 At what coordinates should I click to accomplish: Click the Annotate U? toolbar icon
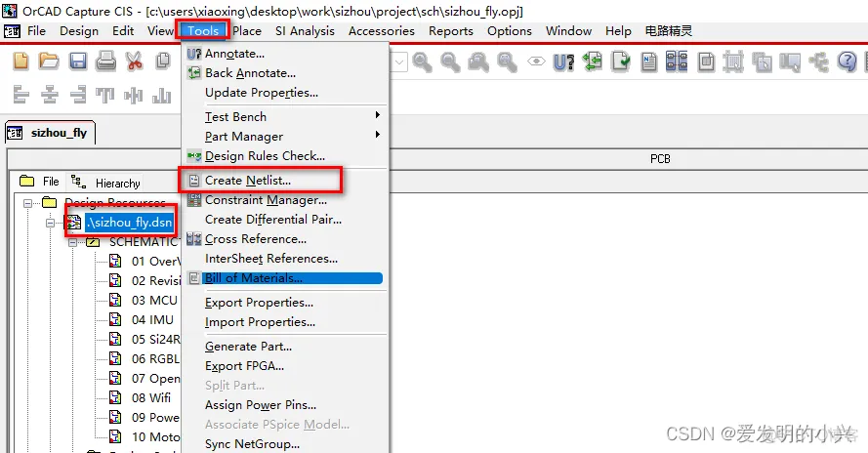(563, 62)
